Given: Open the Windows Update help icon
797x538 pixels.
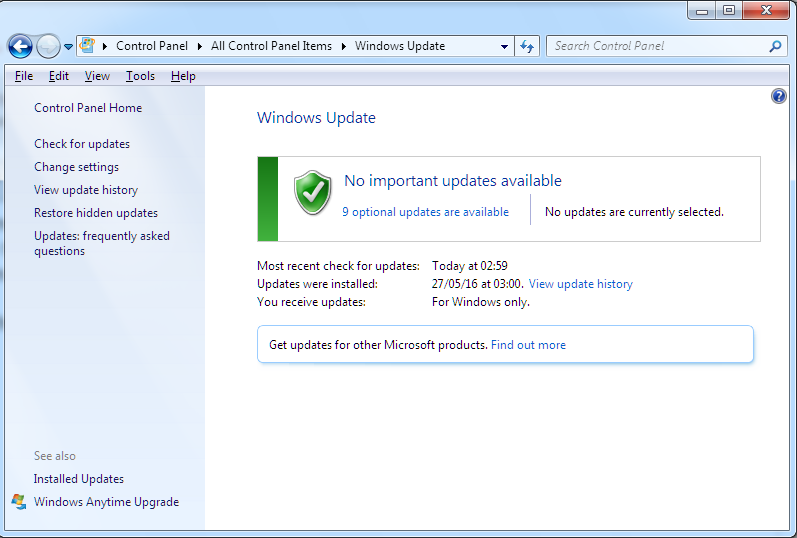Looking at the screenshot, I should pyautogui.click(x=779, y=96).
